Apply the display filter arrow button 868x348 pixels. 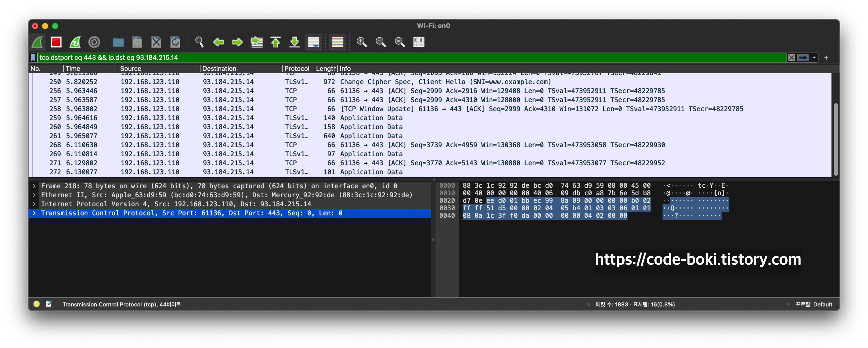point(803,58)
